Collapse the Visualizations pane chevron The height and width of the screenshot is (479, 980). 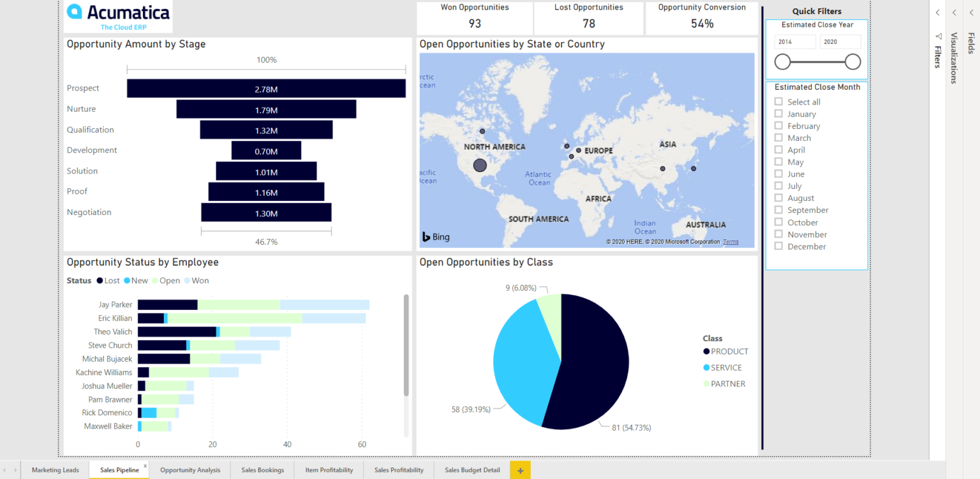coord(954,12)
